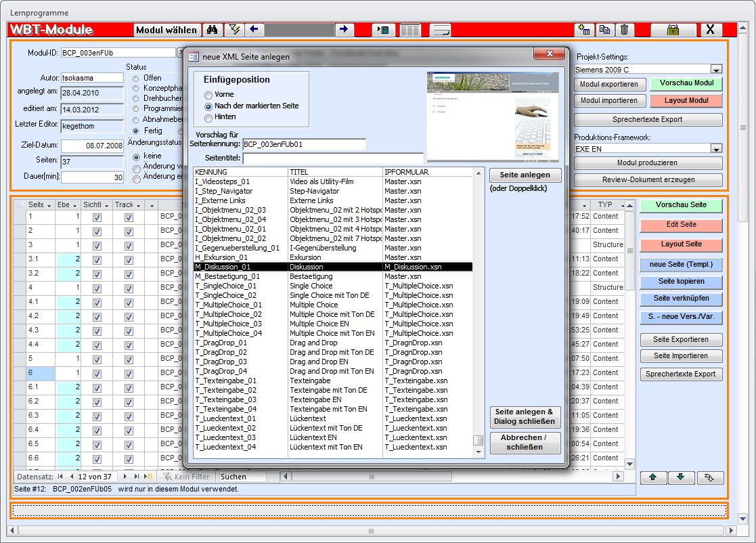Click the green move-down arrow button
This screenshot has width=756, height=543.
click(x=680, y=477)
